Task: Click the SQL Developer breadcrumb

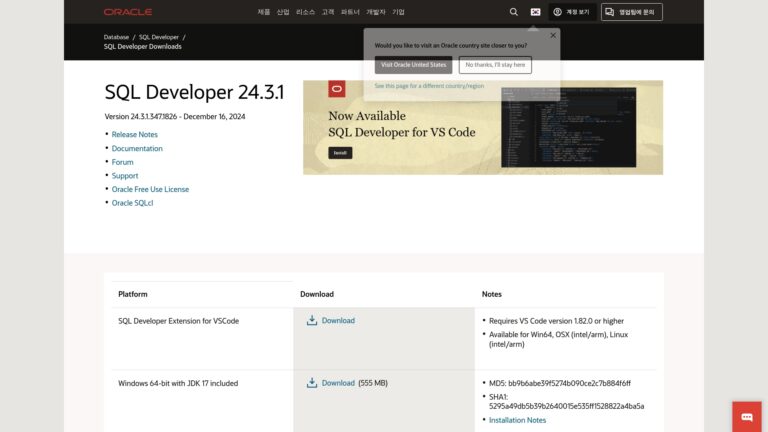Action: (159, 37)
